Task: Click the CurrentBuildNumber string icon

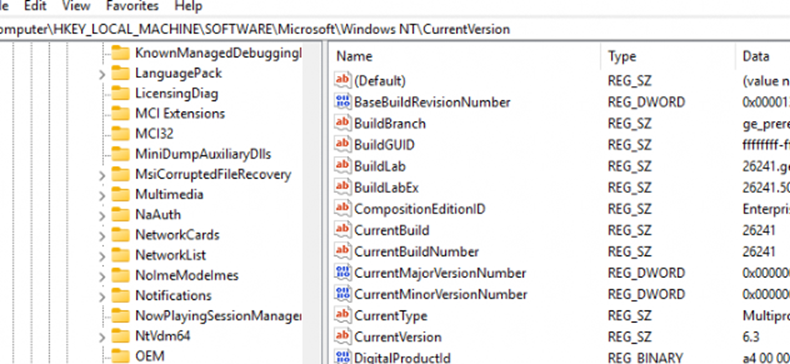Action: (343, 251)
